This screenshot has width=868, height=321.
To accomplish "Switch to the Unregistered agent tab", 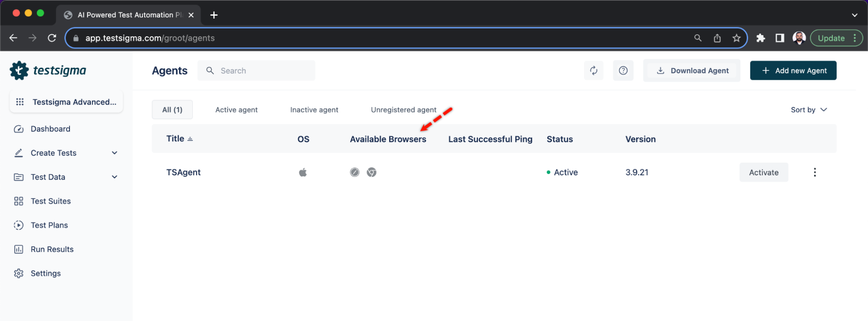I will point(404,110).
